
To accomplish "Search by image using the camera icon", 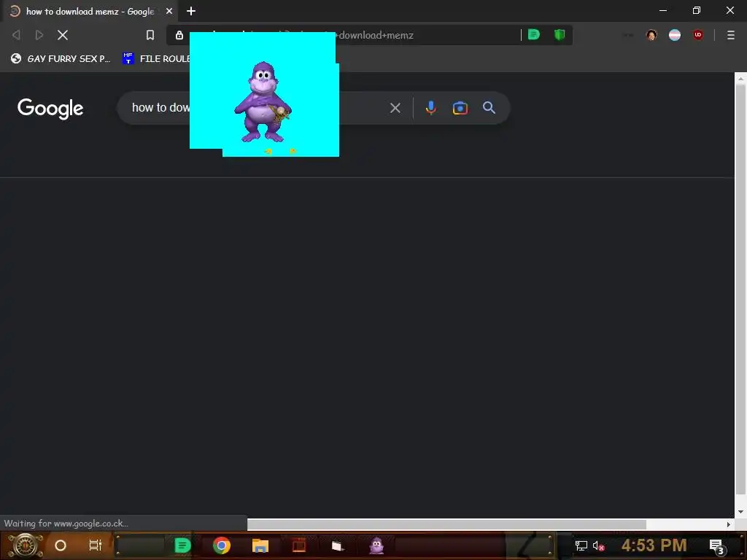I will pos(460,108).
